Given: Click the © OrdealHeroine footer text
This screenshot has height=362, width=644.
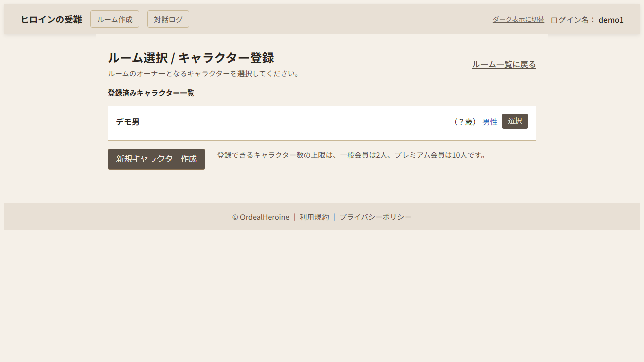Looking at the screenshot, I should [261, 217].
